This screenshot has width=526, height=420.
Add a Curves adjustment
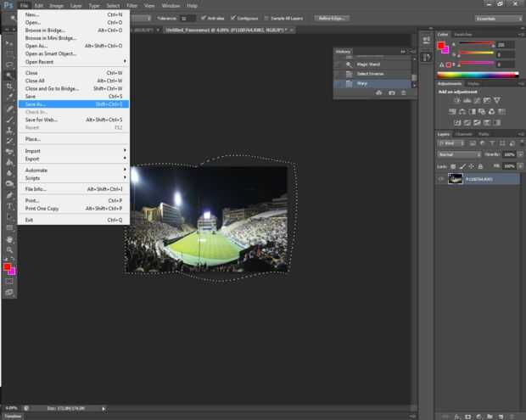coord(477,100)
